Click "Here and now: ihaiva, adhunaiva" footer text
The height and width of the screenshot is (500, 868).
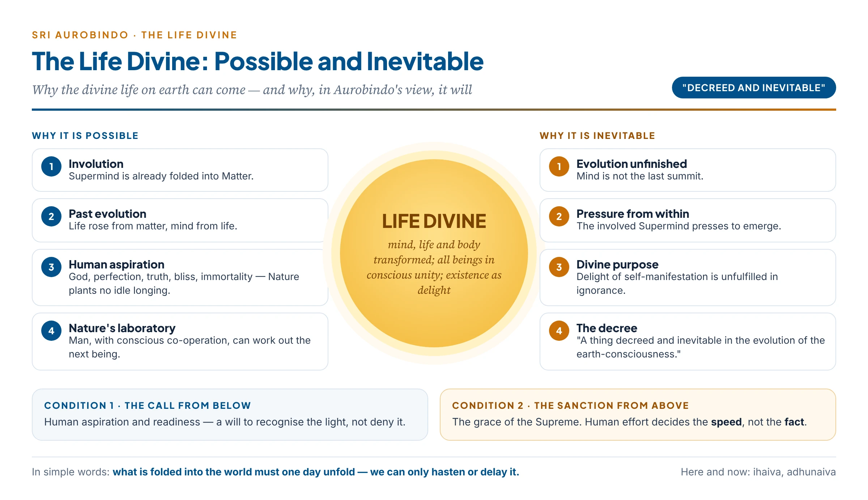pos(758,472)
